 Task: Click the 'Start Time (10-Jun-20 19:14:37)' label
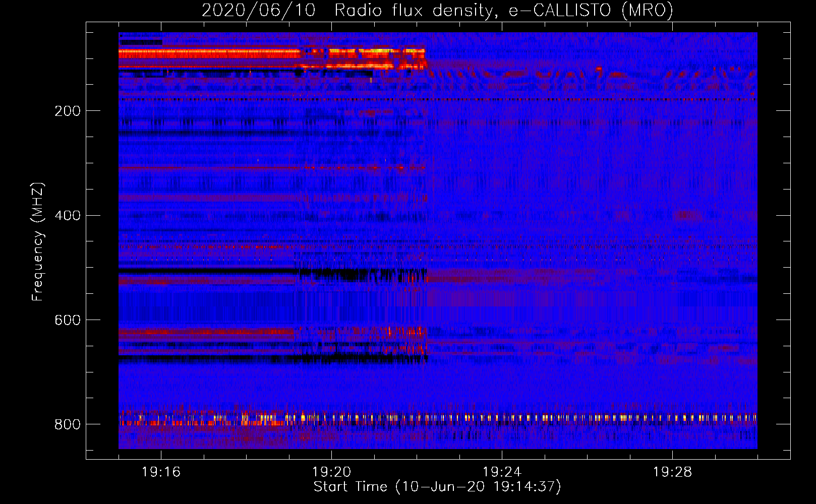coord(437,487)
